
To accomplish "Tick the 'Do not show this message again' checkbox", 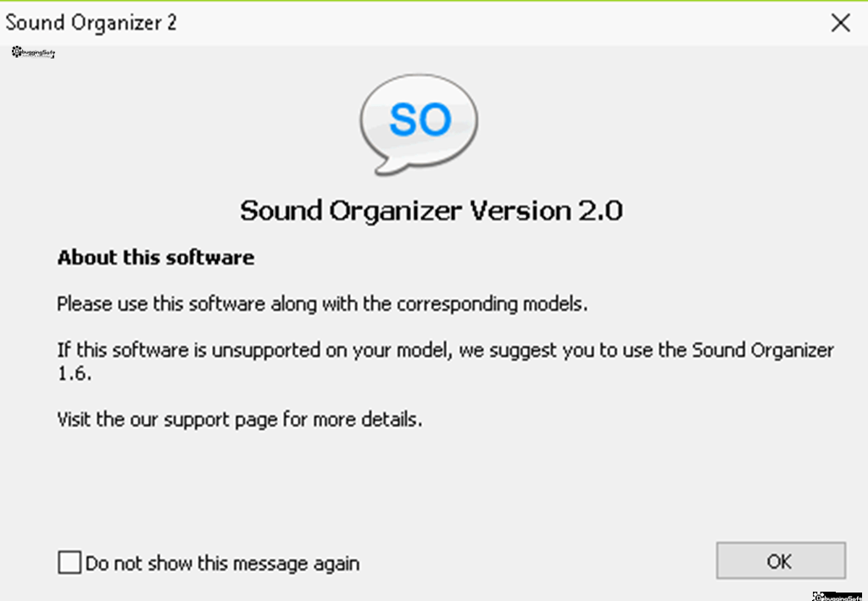I will [x=70, y=562].
